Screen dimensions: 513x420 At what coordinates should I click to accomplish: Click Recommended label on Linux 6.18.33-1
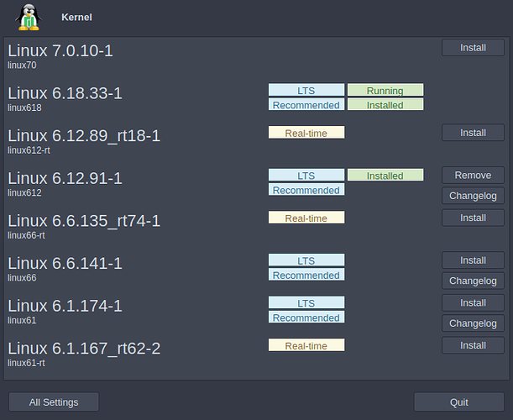click(306, 104)
